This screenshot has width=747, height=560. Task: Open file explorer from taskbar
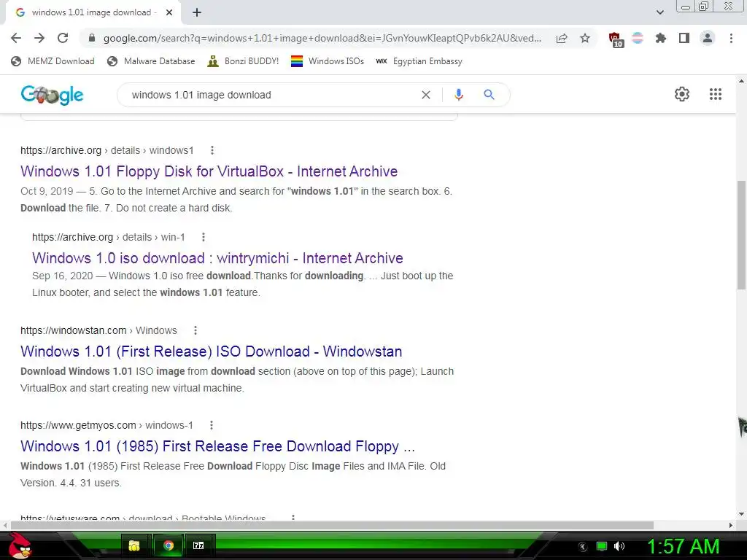[135, 545]
